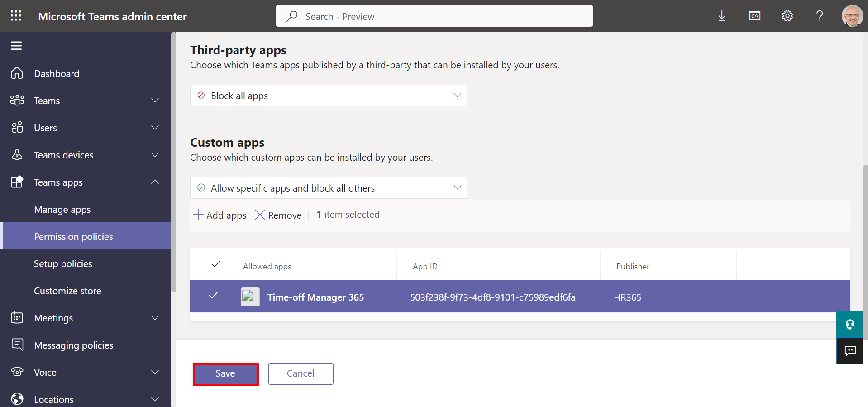The image size is (868, 407).
Task: Cancel the policy changes
Action: [300, 374]
